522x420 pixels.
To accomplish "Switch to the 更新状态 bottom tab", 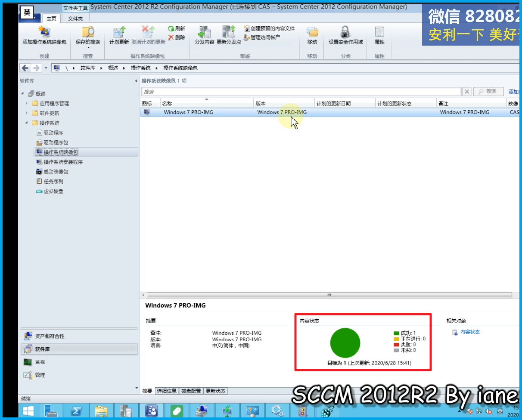I will pyautogui.click(x=215, y=391).
